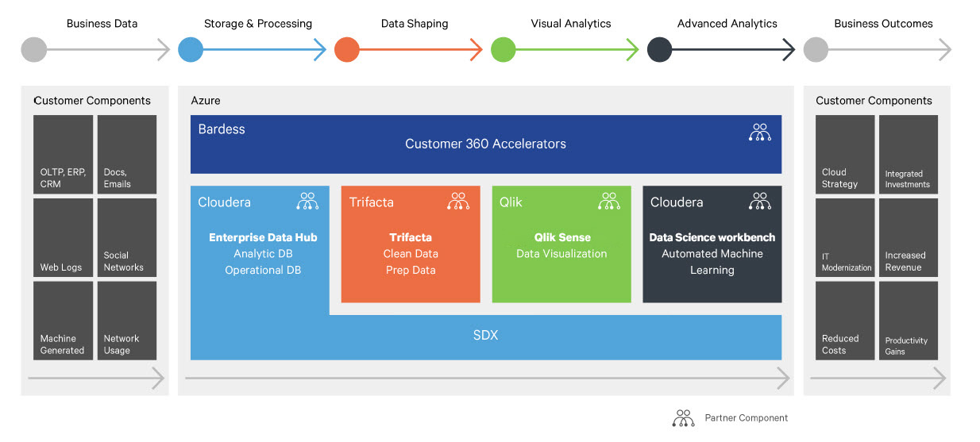
Task: Open the IT Modernization tile
Action: tap(845, 237)
